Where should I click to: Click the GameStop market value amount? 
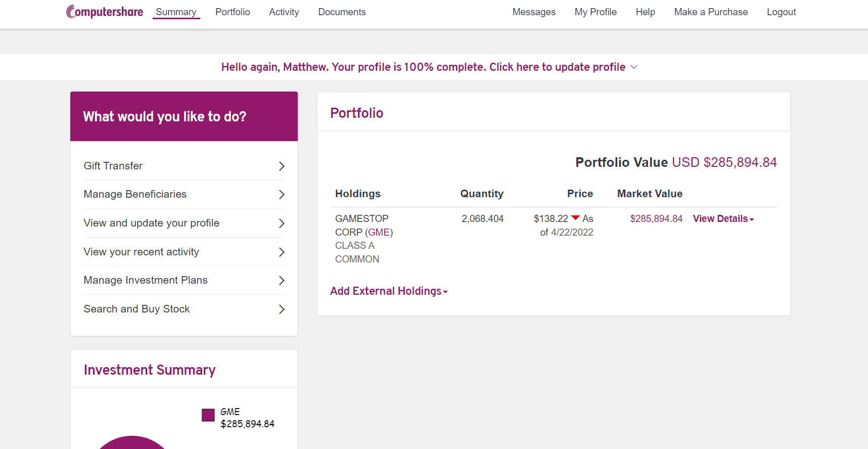click(656, 219)
